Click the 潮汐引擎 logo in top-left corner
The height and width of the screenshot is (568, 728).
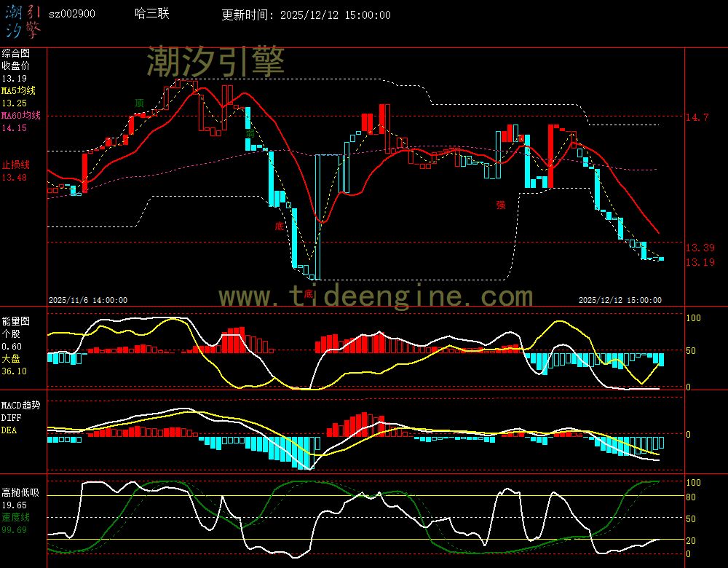pyautogui.click(x=23, y=20)
